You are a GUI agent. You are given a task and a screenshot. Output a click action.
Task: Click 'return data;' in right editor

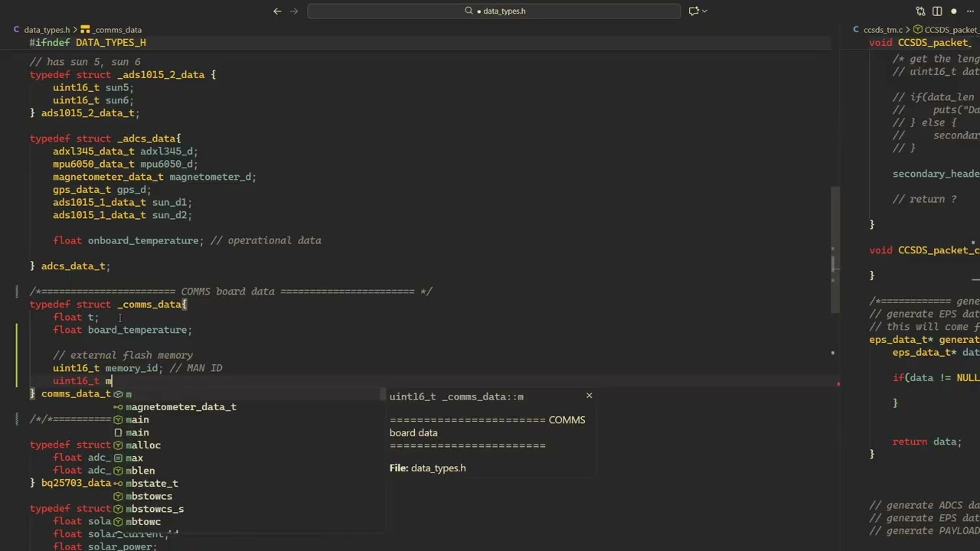tap(927, 442)
